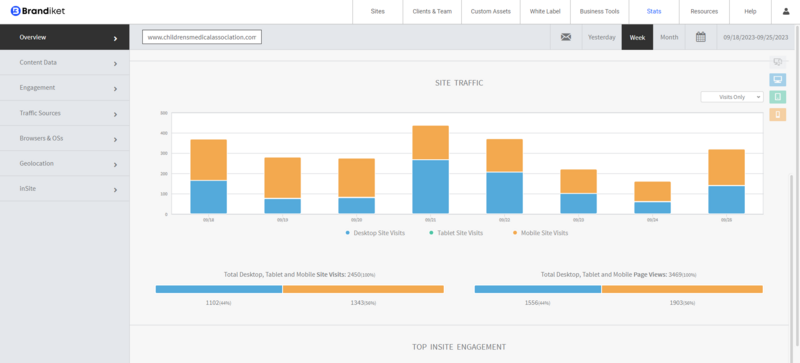Click the 09/24 mobile orange bar segment
The width and height of the screenshot is (800, 363).
[x=653, y=191]
